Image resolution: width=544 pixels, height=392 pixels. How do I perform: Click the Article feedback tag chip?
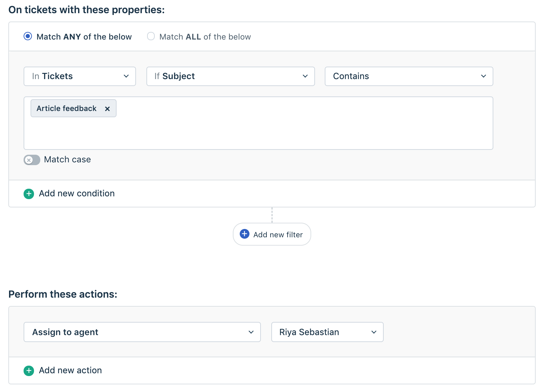pos(67,109)
